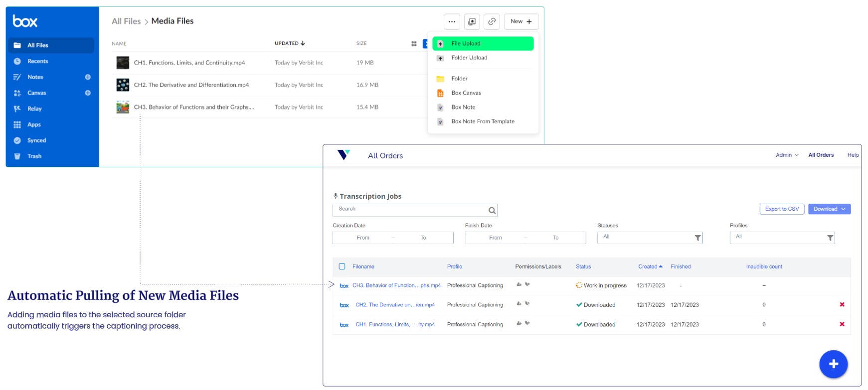Open the CH1 Functions video thumbnail
The image size is (868, 390).
(x=123, y=63)
